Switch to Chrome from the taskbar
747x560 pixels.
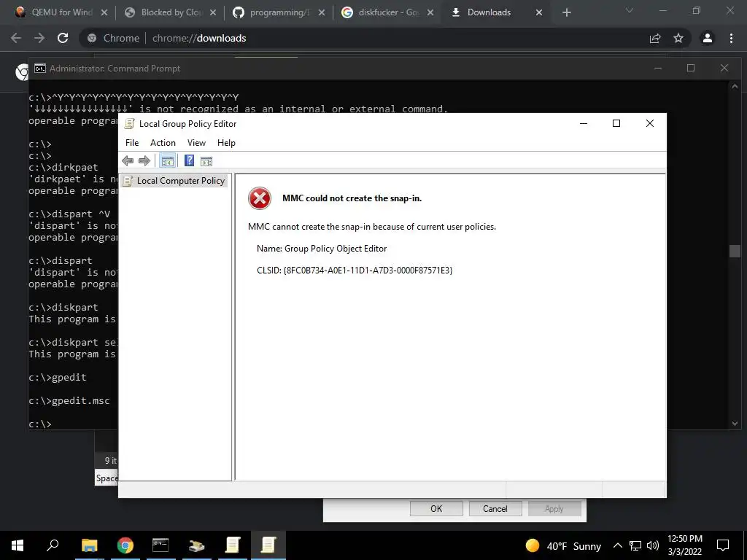(125, 545)
